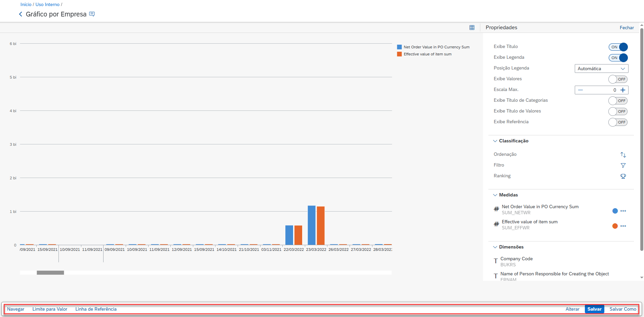Turn off the Exibe Título switch
Viewport: 644px width, 317px height.
pos(618,47)
